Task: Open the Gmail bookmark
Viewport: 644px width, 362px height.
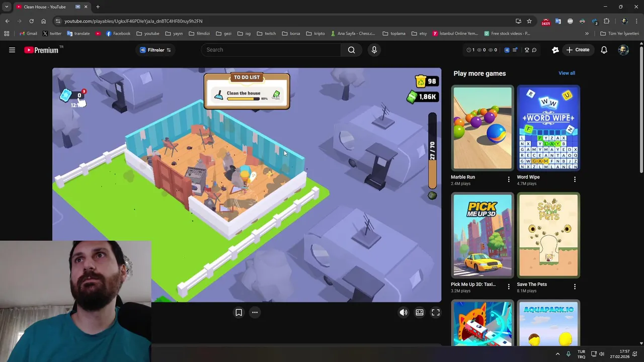Action: click(28, 34)
